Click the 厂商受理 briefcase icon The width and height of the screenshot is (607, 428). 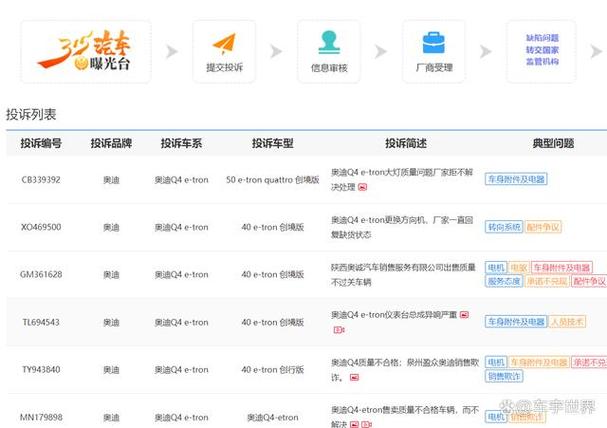tap(434, 43)
